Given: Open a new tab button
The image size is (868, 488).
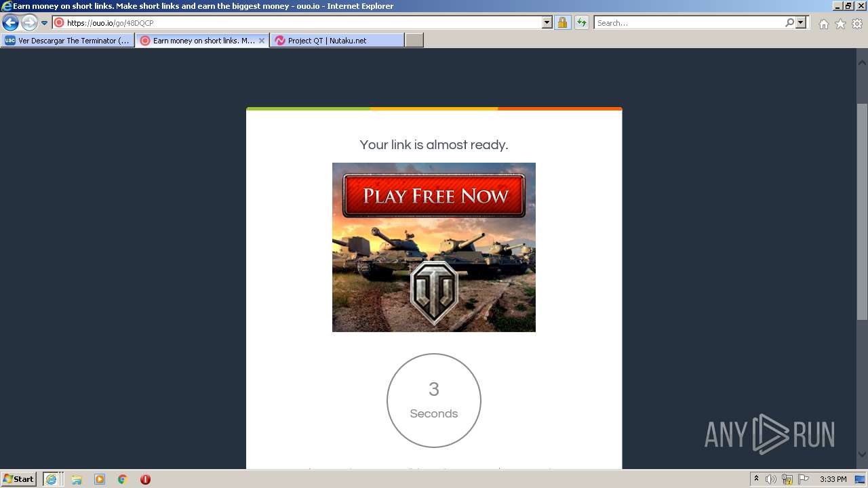Looking at the screenshot, I should [414, 41].
